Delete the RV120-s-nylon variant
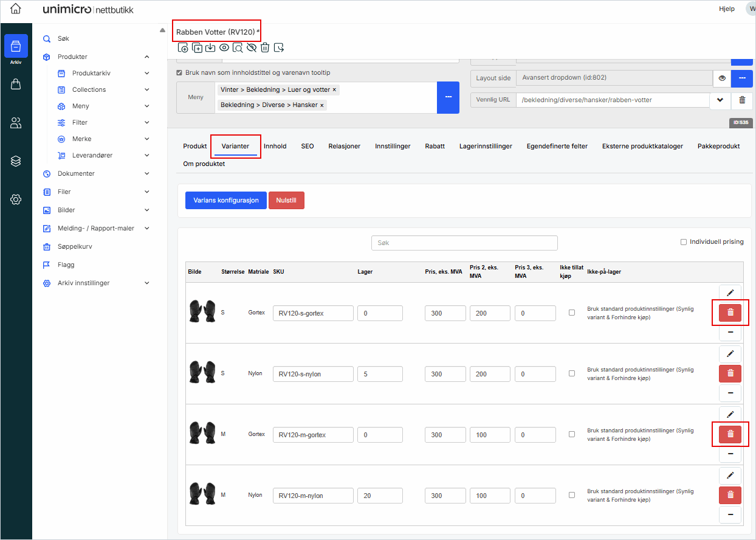The height and width of the screenshot is (540, 756). (730, 373)
